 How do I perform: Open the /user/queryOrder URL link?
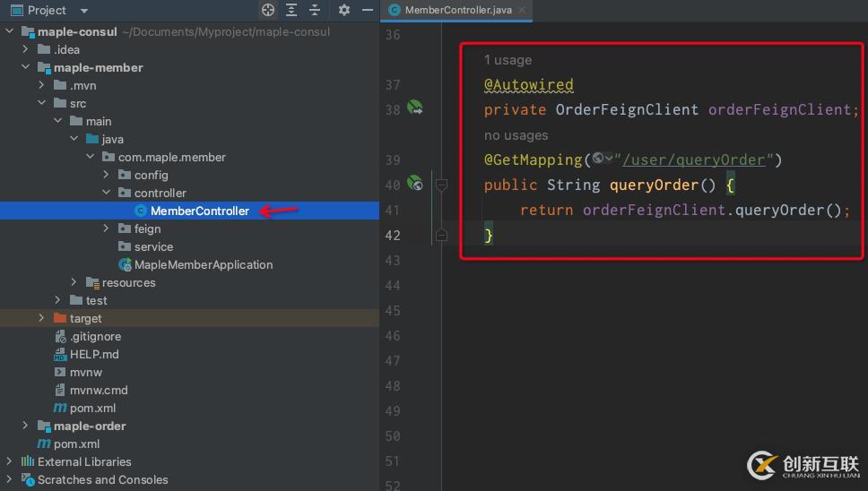[694, 159]
